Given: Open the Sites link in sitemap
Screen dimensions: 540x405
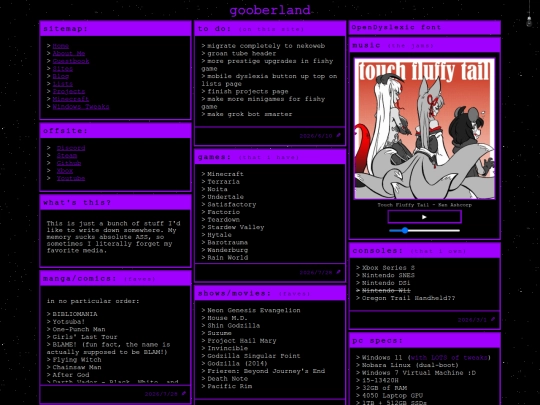Looking at the screenshot, I should [x=63, y=69].
